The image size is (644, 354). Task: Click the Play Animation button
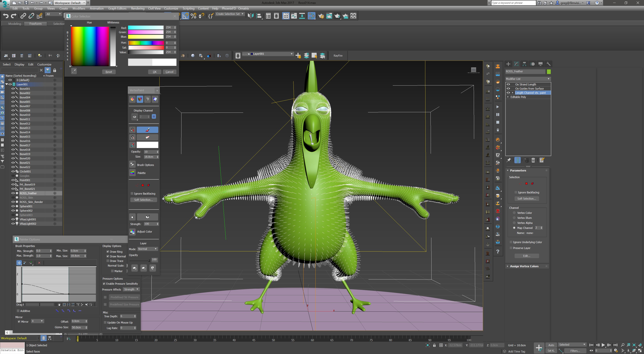click(x=603, y=345)
